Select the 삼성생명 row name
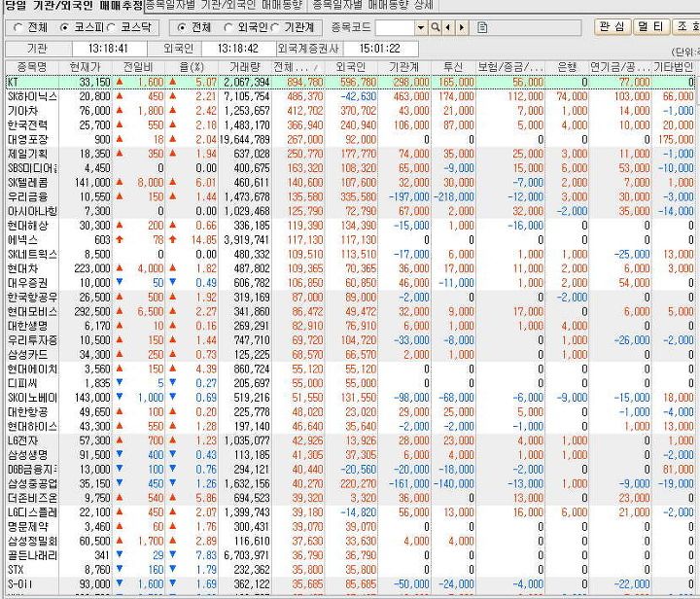Image resolution: width=700 pixels, height=599 pixels. pyautogui.click(x=27, y=455)
